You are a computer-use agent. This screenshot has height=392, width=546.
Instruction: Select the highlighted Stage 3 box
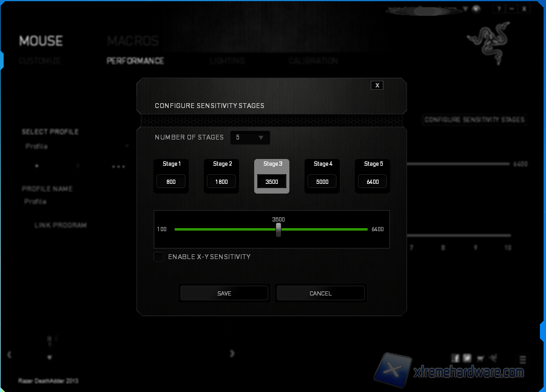(x=272, y=176)
